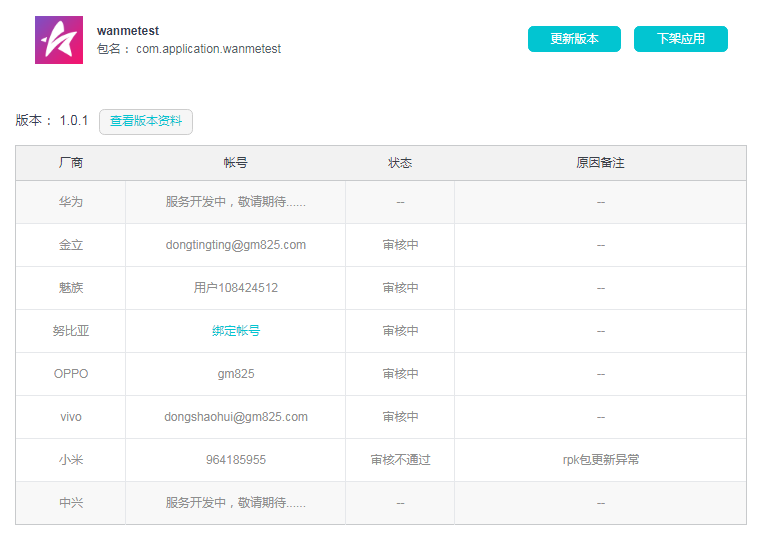Click 审核中 status in 魅族 row
Image resolution: width=761 pixels, height=541 pixels.
400,288
